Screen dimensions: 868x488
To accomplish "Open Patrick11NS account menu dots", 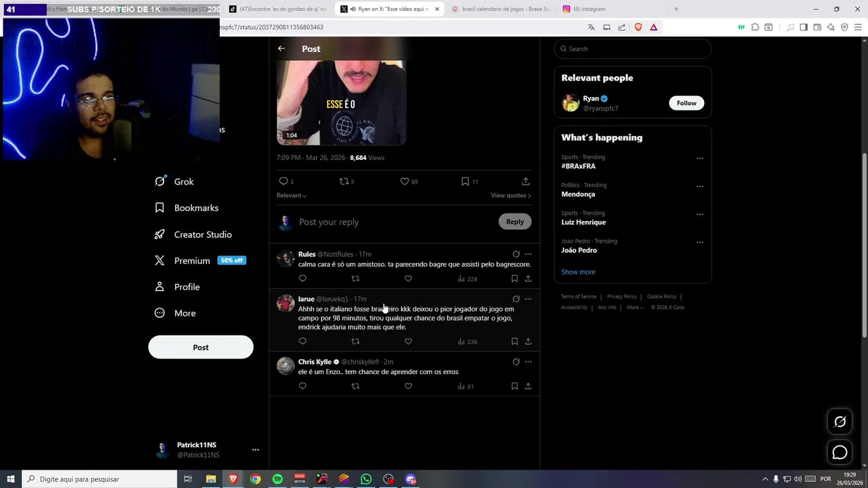I will coord(256,449).
